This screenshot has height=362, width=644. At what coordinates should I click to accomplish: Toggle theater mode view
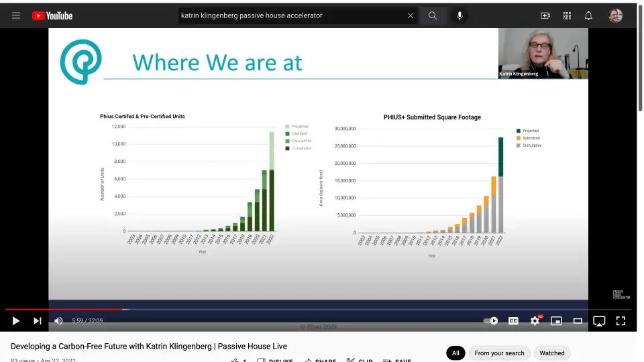(x=578, y=321)
